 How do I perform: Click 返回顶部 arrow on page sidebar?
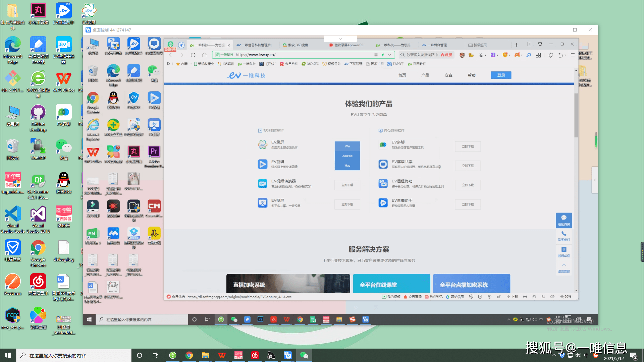564,267
